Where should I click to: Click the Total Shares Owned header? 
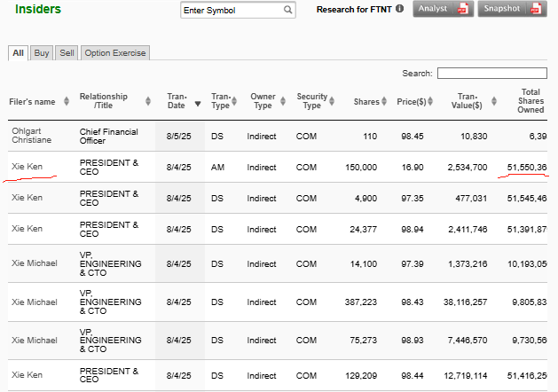click(x=530, y=101)
